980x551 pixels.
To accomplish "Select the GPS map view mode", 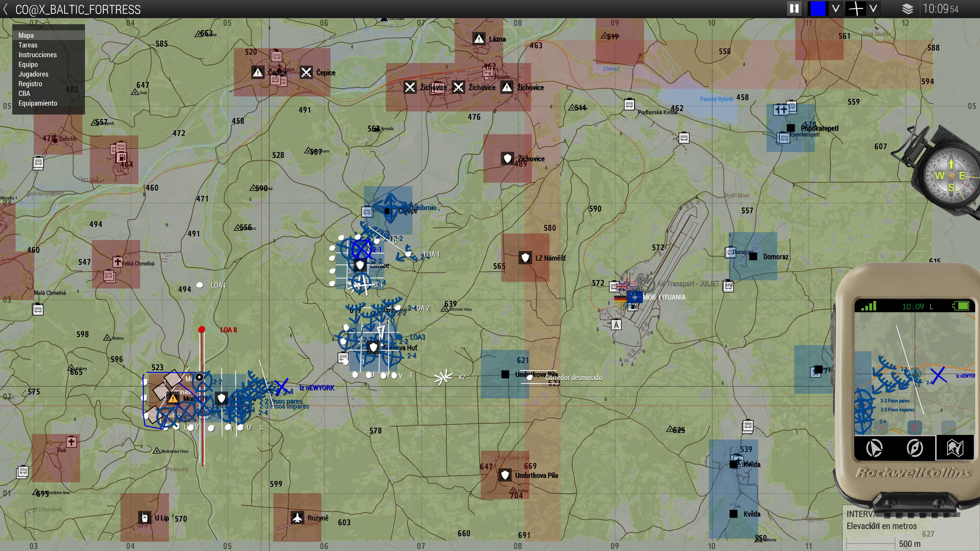I will (x=955, y=448).
